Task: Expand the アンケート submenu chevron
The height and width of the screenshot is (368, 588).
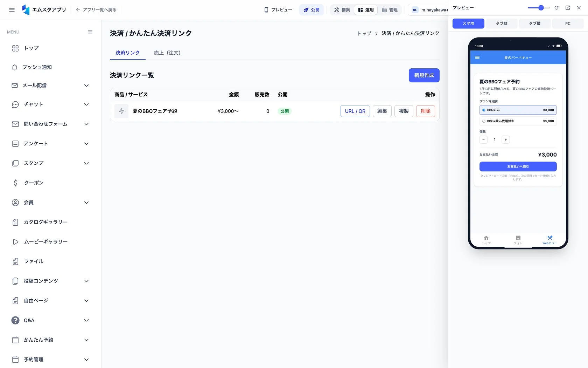Action: tap(86, 144)
